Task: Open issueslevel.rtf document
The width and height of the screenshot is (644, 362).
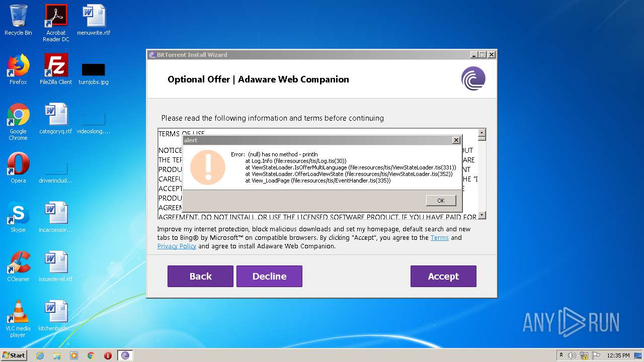Action: pyautogui.click(x=56, y=266)
